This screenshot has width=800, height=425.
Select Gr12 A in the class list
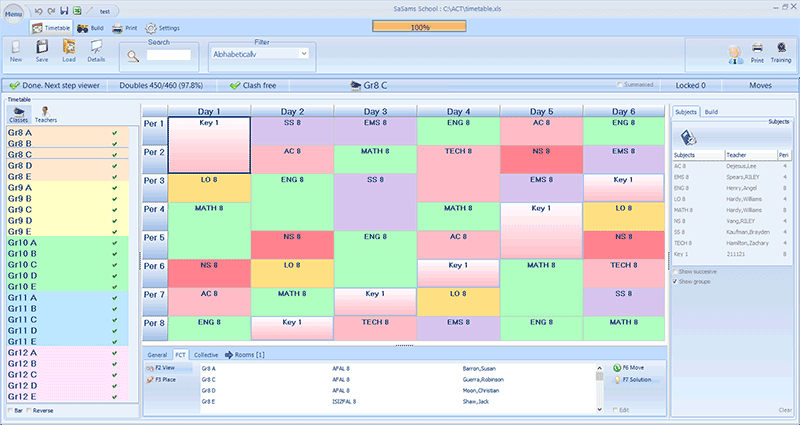click(67, 353)
